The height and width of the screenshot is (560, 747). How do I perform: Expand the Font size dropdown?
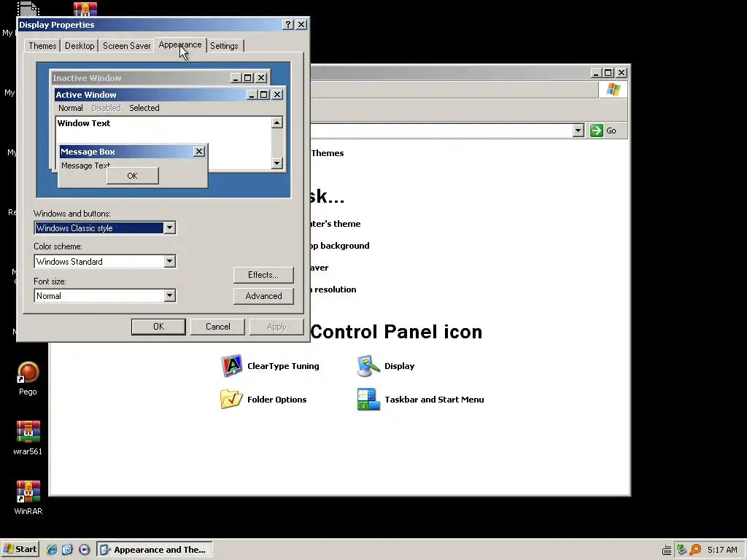(x=169, y=296)
